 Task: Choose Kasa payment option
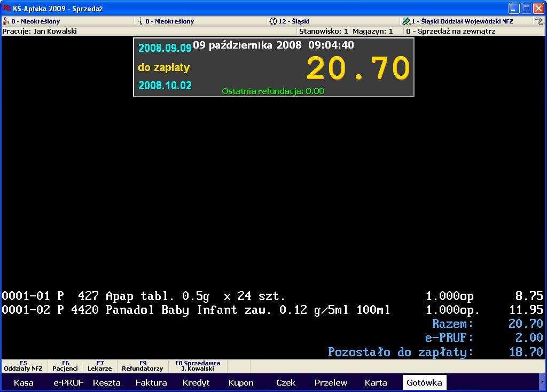24,382
